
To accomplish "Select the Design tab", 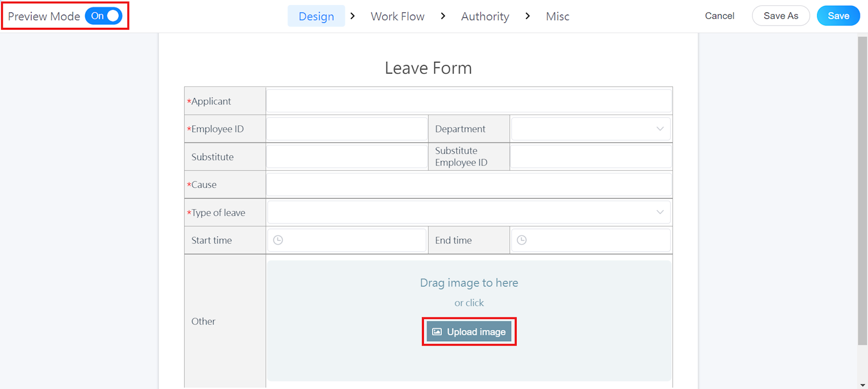I will pos(316,16).
